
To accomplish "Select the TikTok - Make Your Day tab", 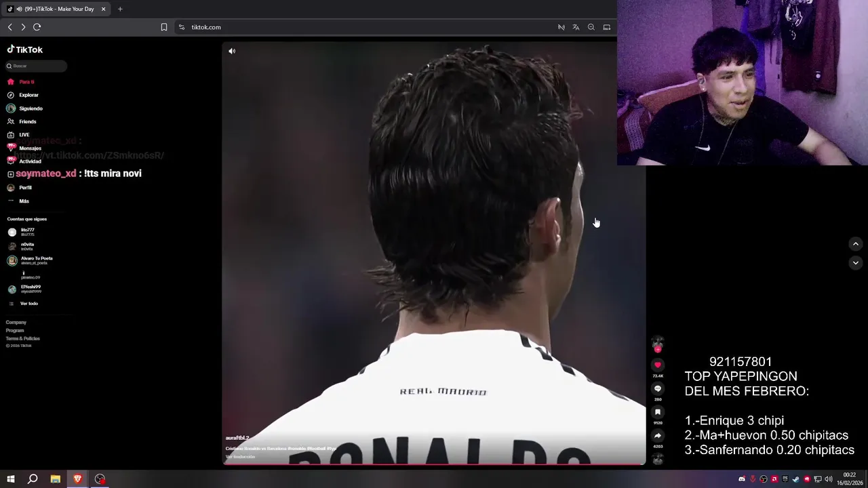I will 57,9.
